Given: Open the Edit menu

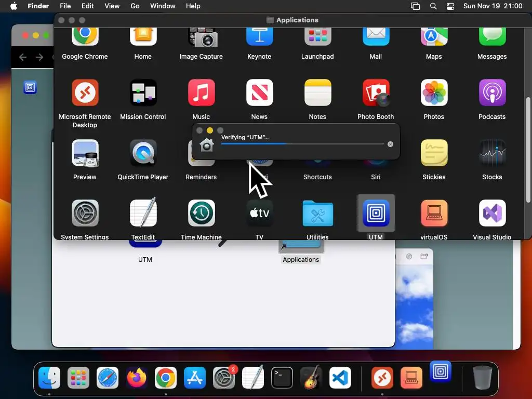Looking at the screenshot, I should coord(87,6).
